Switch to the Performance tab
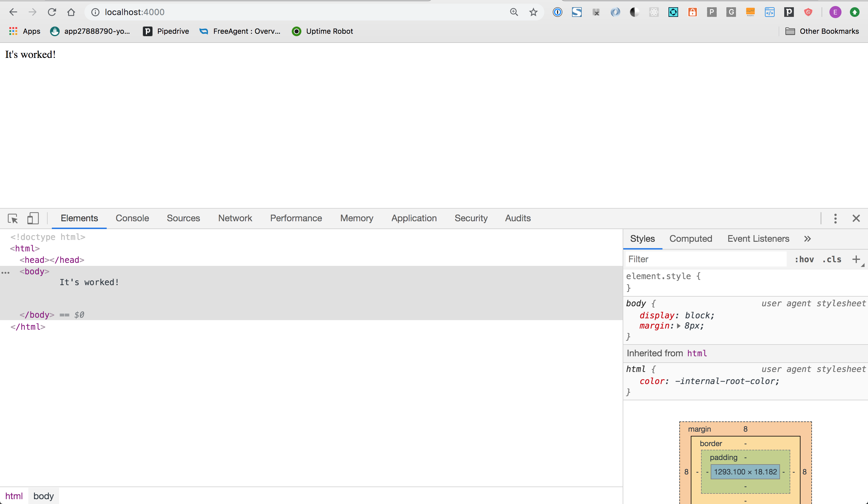The height and width of the screenshot is (504, 868). click(296, 218)
